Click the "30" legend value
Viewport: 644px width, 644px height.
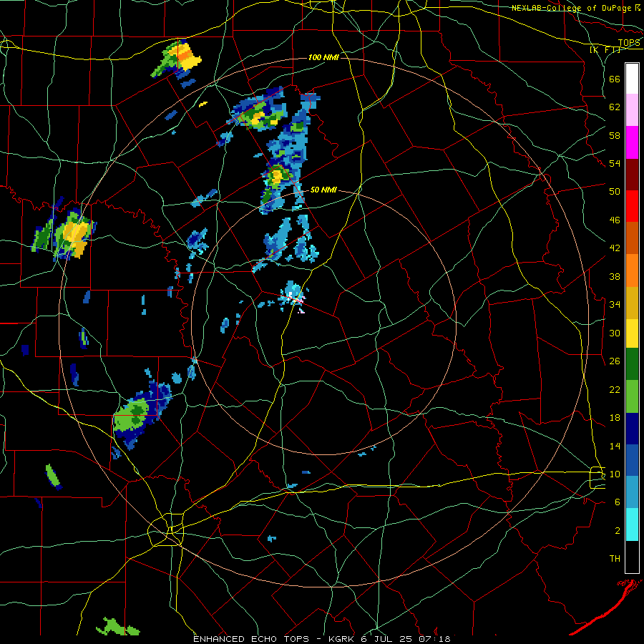coord(615,333)
